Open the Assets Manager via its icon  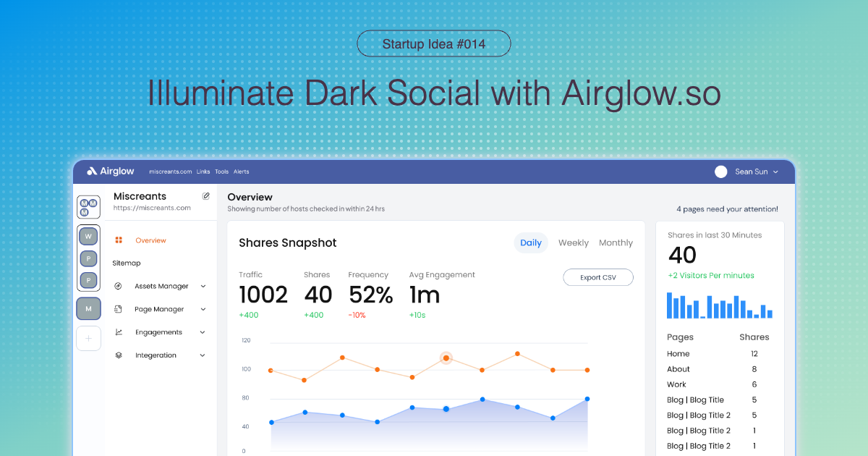pyautogui.click(x=118, y=286)
